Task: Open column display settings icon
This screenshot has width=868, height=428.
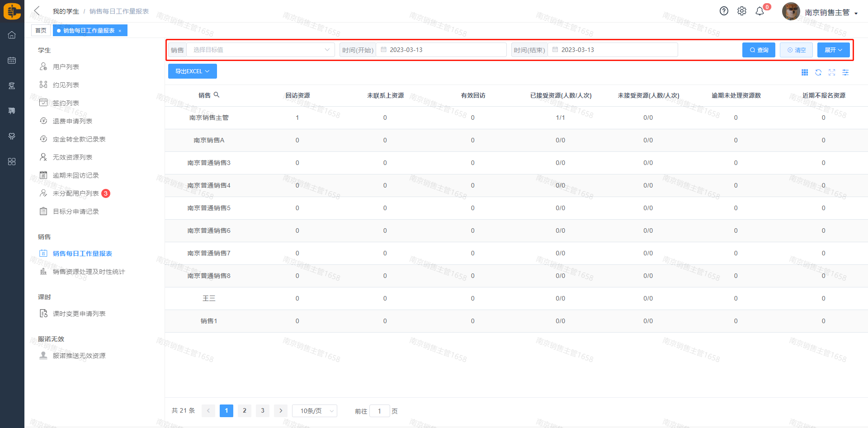Action: pos(845,72)
